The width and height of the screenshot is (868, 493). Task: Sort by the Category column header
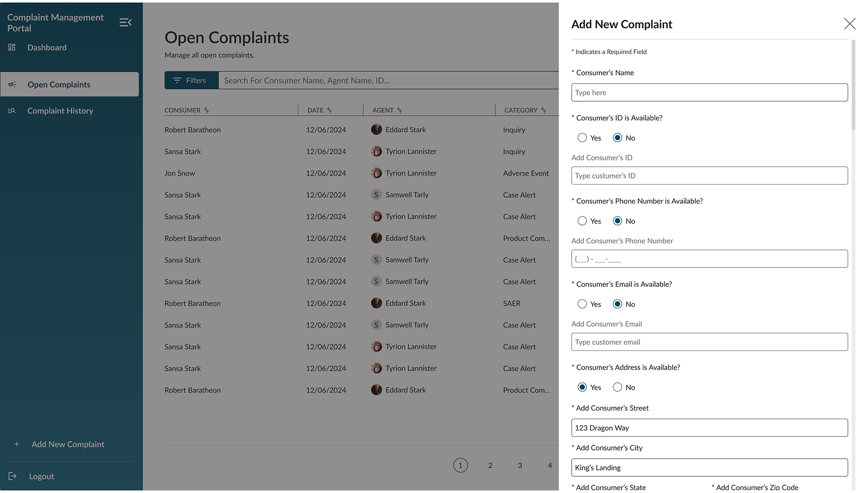pos(520,110)
